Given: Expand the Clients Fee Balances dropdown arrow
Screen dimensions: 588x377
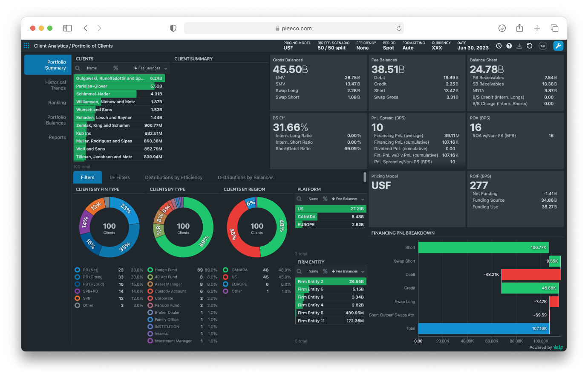Looking at the screenshot, I should pos(166,69).
